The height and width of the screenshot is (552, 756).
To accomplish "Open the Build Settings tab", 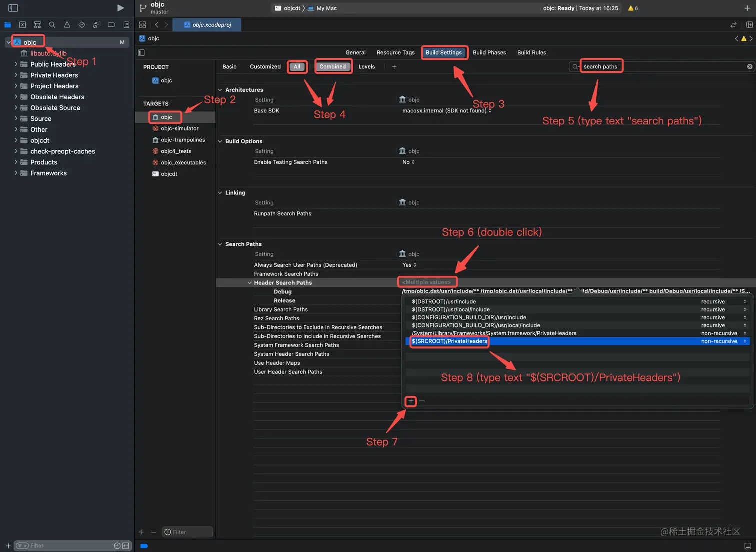I will coord(444,53).
